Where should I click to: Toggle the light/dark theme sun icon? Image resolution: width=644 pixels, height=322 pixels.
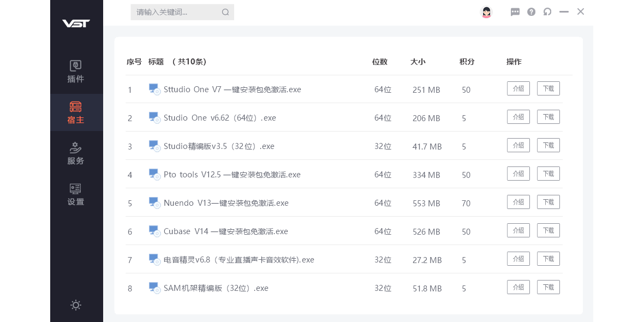pyautogui.click(x=76, y=305)
